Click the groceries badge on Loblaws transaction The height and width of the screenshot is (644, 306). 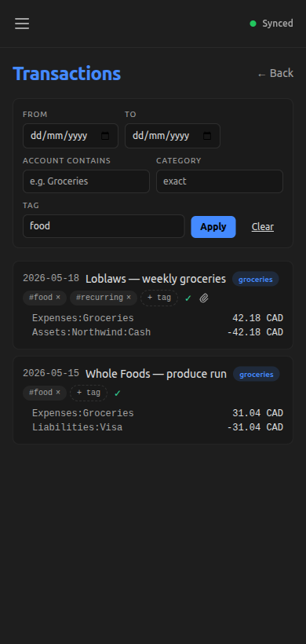pos(256,280)
